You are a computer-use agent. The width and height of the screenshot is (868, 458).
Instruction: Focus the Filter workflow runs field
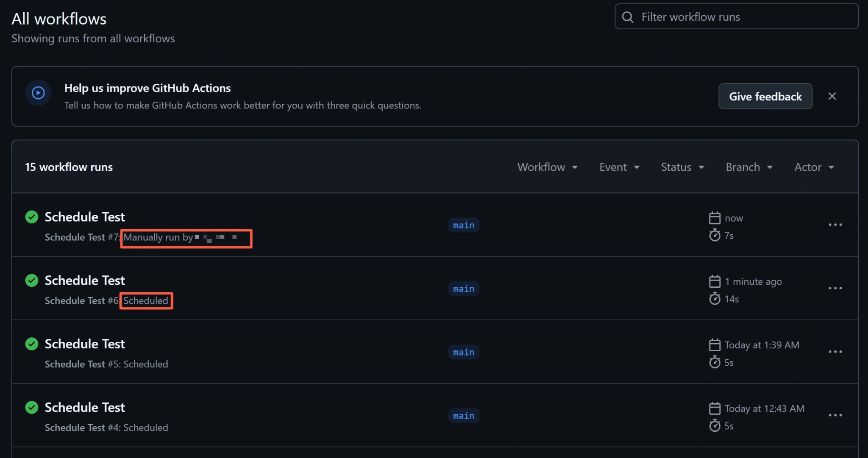[737, 17]
